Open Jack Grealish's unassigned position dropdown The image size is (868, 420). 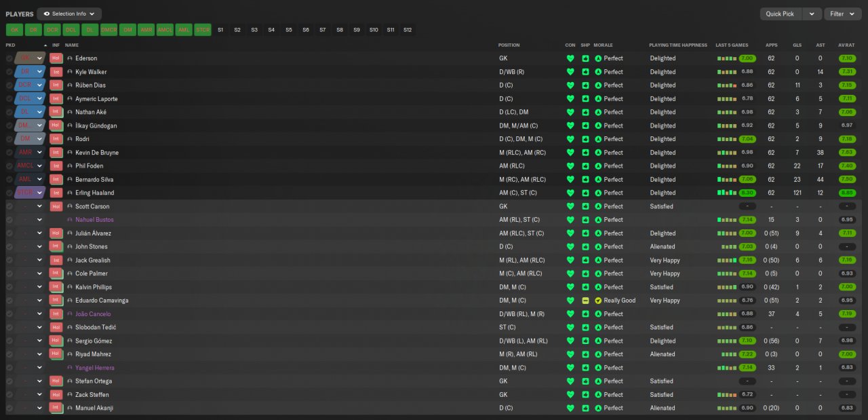pyautogui.click(x=39, y=261)
